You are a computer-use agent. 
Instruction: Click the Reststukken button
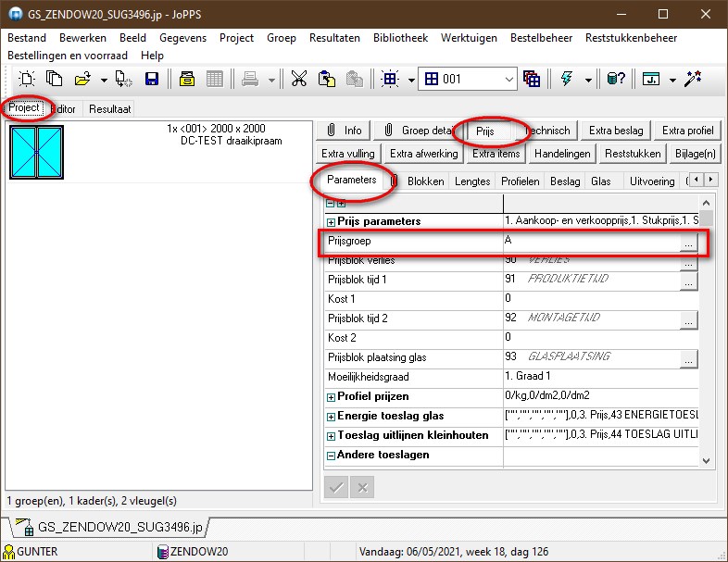(x=633, y=154)
